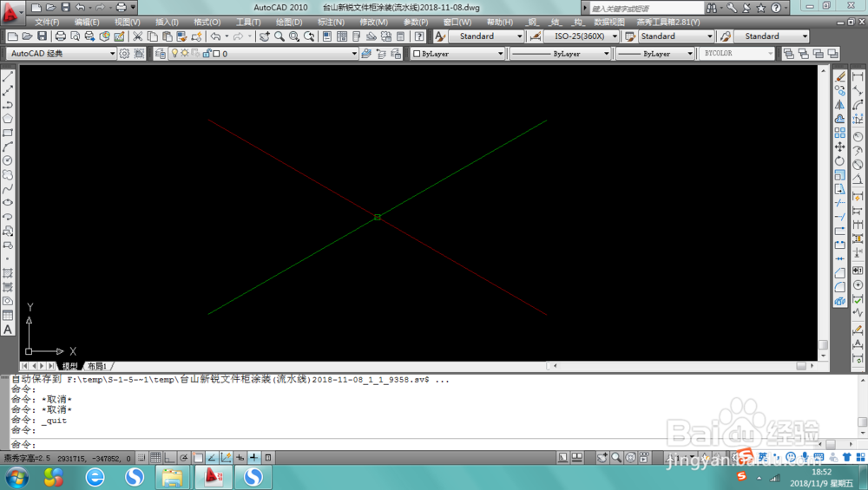This screenshot has width=868, height=490.
Task: Click the Help question mark toolbar icon
Action: pyautogui.click(x=419, y=36)
